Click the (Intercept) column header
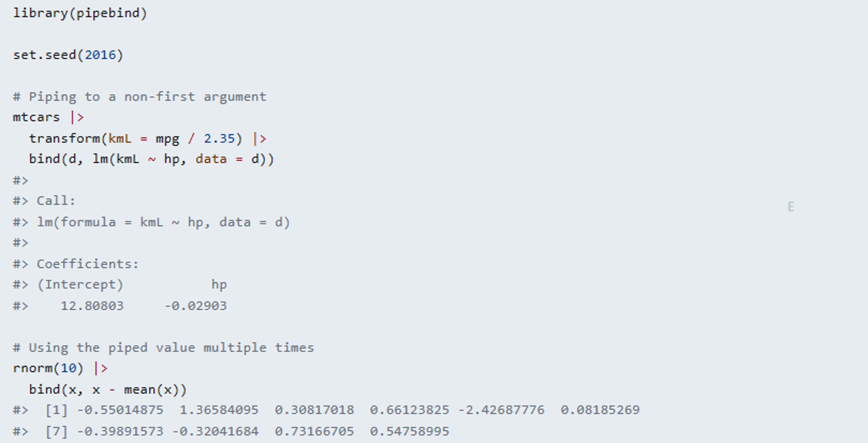This screenshot has width=868, height=443. click(80, 285)
